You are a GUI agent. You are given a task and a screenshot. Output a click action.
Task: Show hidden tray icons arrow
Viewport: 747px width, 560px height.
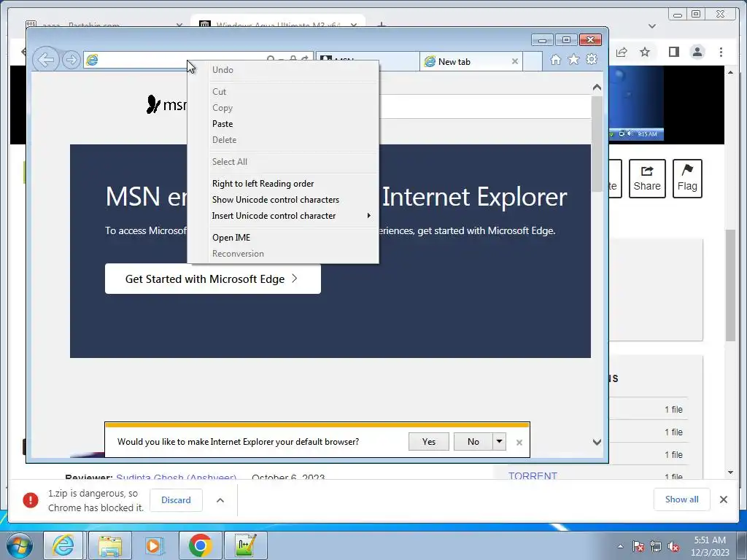tap(620, 546)
